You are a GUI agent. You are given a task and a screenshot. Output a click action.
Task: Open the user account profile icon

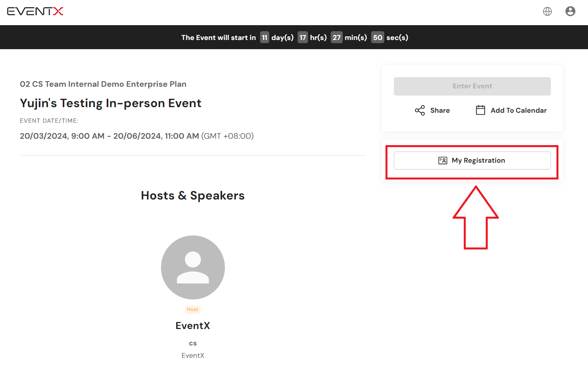click(x=570, y=11)
